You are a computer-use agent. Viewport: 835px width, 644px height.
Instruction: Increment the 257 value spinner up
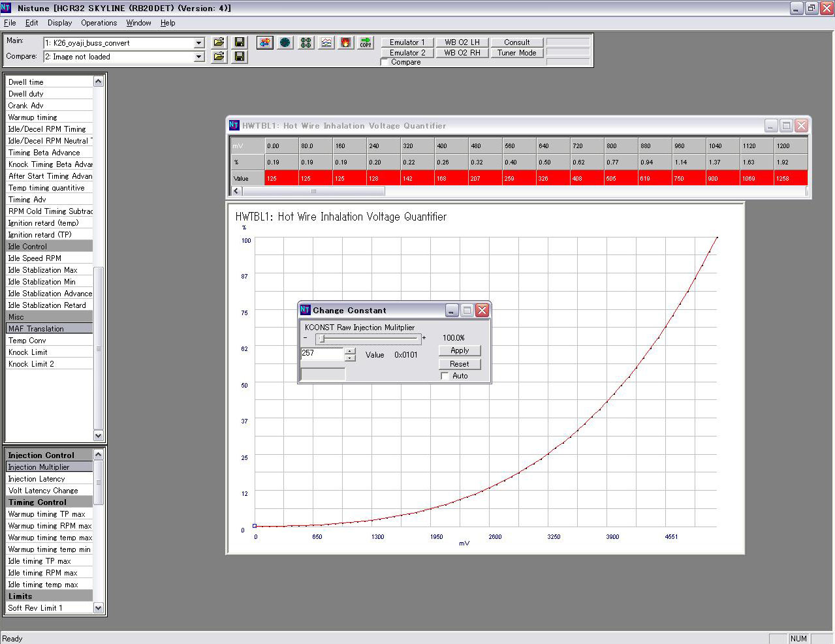pyautogui.click(x=351, y=351)
